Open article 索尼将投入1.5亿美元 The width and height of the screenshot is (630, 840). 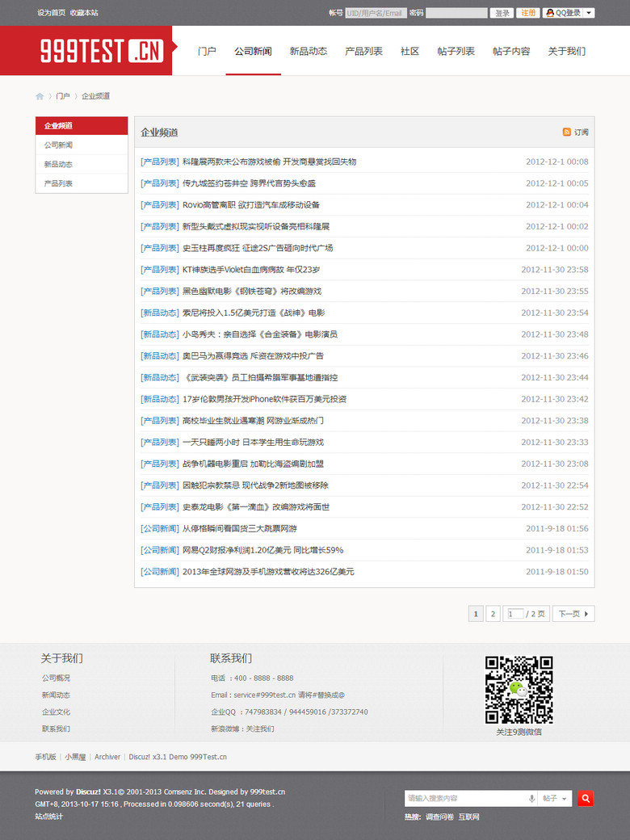pos(254,313)
